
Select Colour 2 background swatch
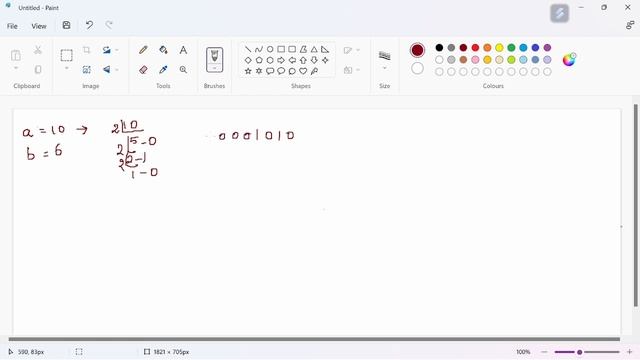[417, 68]
